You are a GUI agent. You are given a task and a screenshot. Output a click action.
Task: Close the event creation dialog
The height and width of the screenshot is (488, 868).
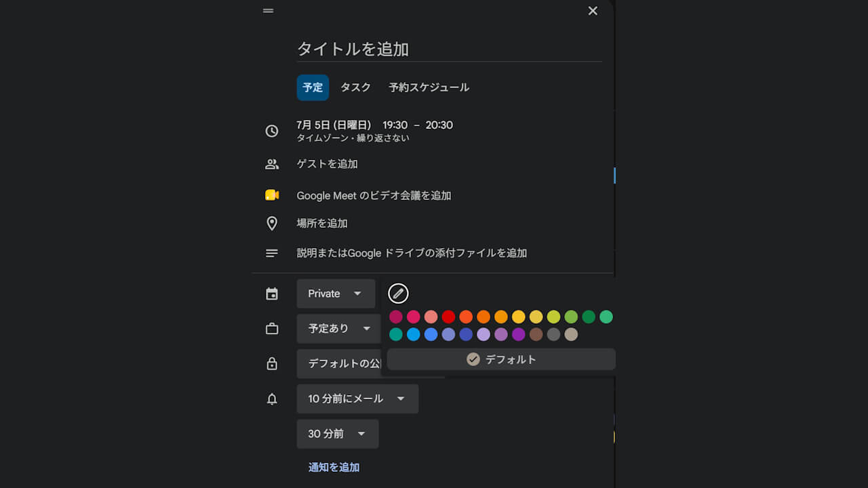tap(593, 11)
